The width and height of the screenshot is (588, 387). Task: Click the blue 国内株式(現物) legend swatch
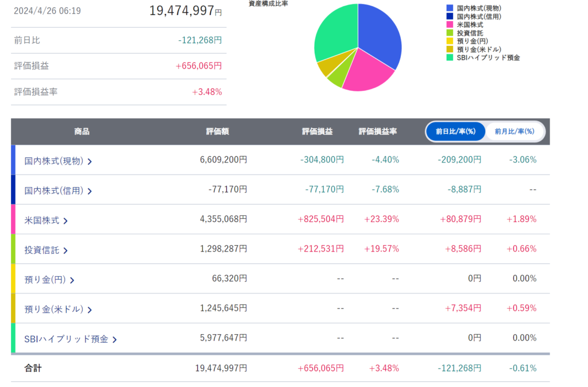[450, 8]
